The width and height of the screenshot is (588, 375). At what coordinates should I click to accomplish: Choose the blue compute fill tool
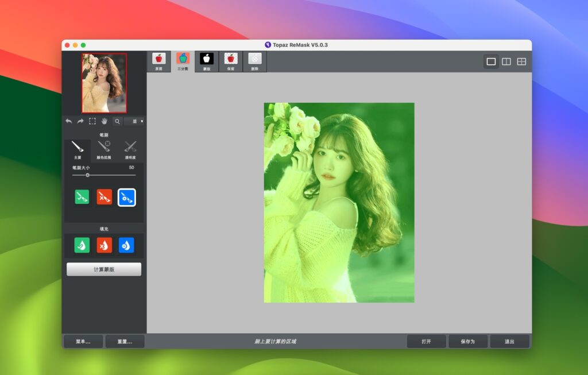point(127,245)
